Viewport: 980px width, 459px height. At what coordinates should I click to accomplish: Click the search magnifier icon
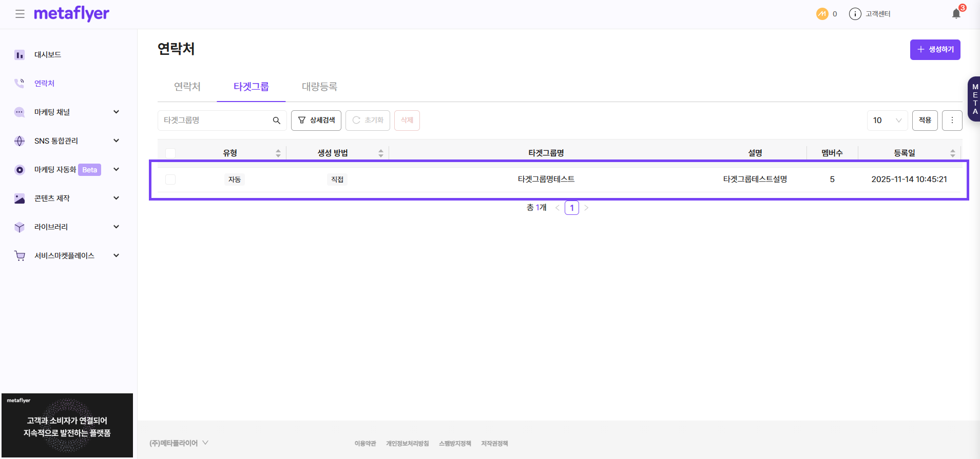(276, 121)
